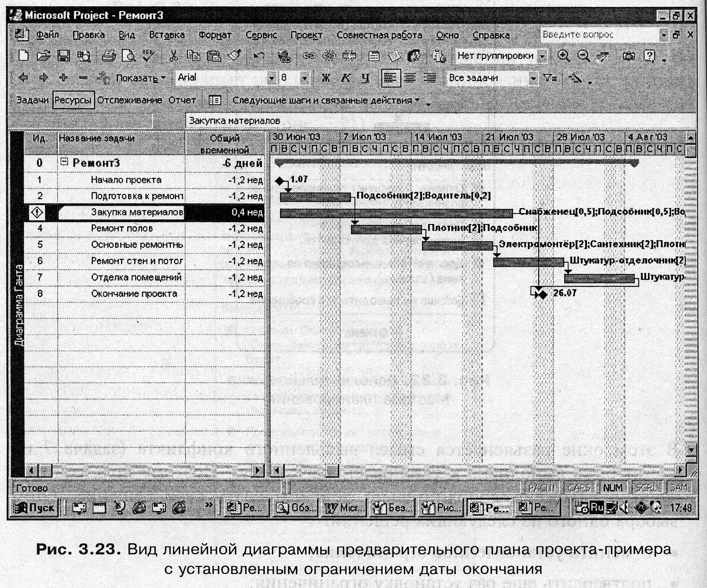The width and height of the screenshot is (707, 588).
Task: Click the AutoFilter funnel icon
Action: (551, 78)
